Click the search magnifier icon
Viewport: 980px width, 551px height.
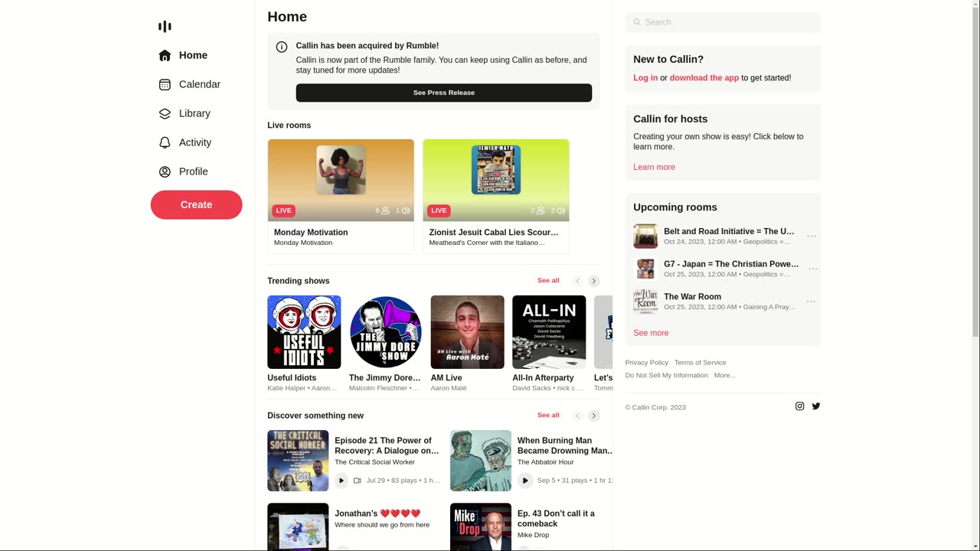click(637, 22)
